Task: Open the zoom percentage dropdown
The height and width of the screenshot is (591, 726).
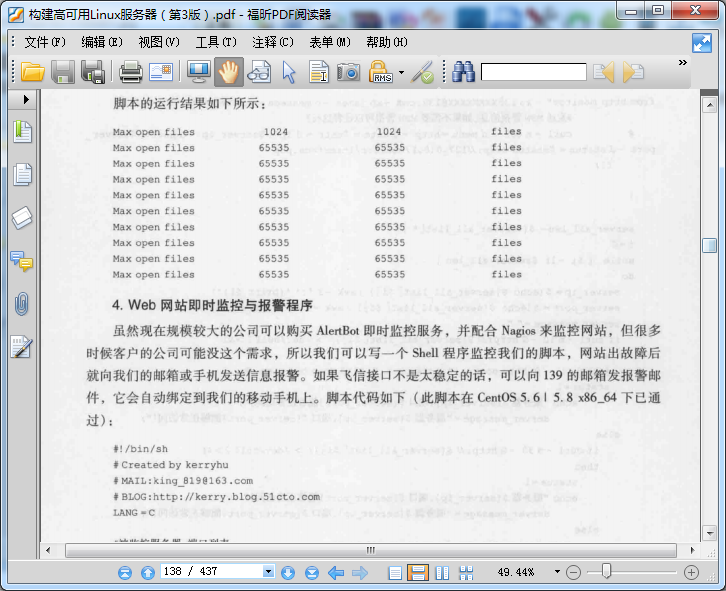Action: [557, 572]
